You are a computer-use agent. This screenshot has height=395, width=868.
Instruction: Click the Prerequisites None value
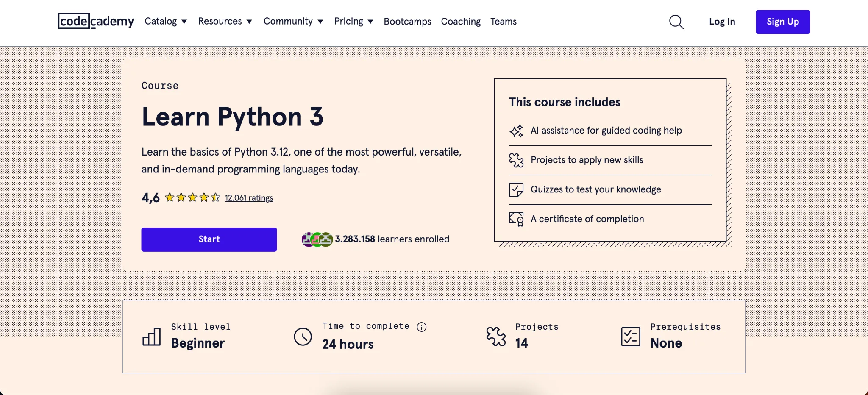666,343
